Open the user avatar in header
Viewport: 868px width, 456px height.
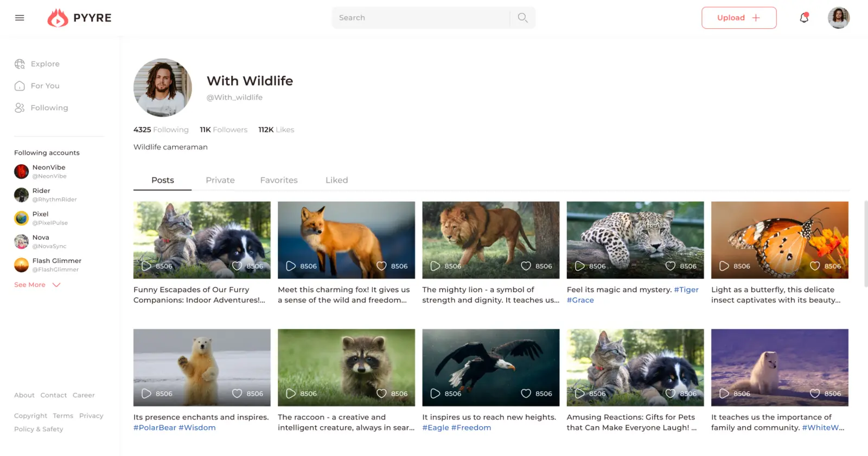(x=838, y=18)
